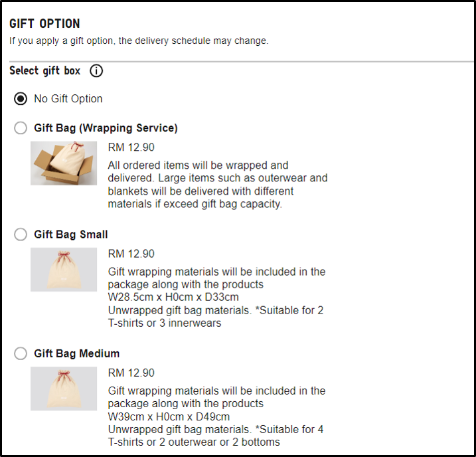This screenshot has width=476, height=457.
Task: Click the W39cm dimensions description text
Action: click(169, 416)
